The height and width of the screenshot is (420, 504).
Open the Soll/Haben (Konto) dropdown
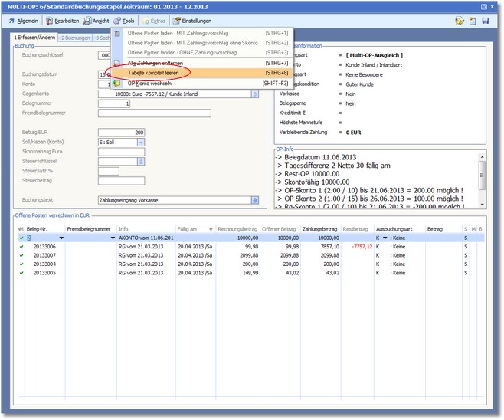pos(141,142)
